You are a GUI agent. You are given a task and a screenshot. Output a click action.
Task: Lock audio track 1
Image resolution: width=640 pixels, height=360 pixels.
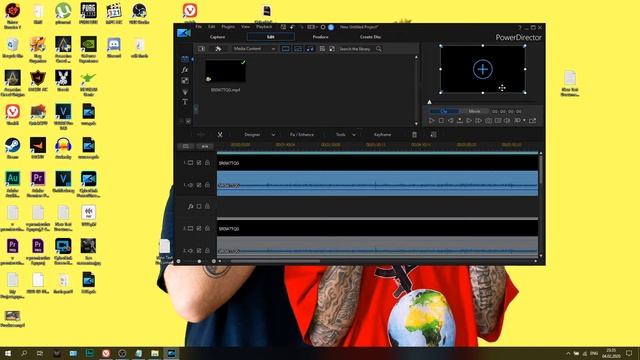click(207, 185)
